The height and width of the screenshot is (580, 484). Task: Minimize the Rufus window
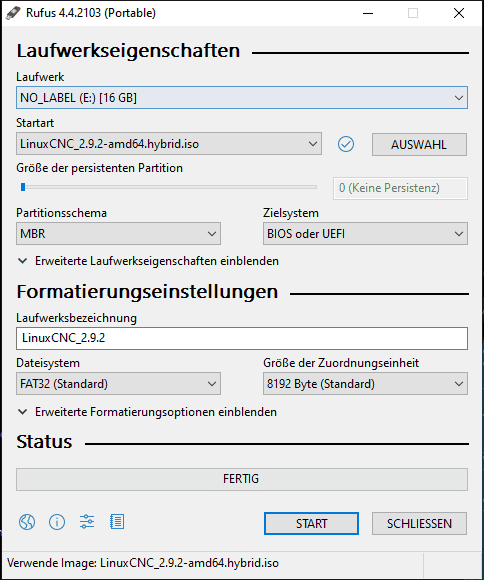pos(368,13)
